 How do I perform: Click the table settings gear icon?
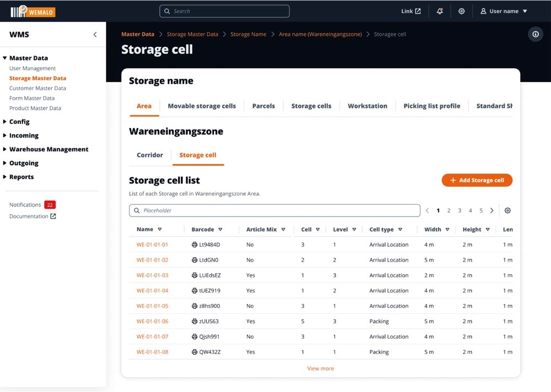[507, 210]
